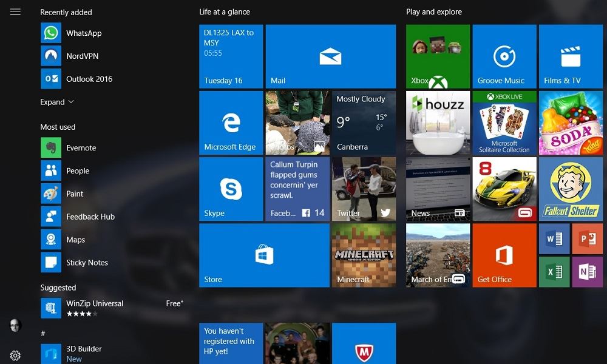The image size is (607, 364).
Task: Open the Word tile
Action: pos(554,238)
